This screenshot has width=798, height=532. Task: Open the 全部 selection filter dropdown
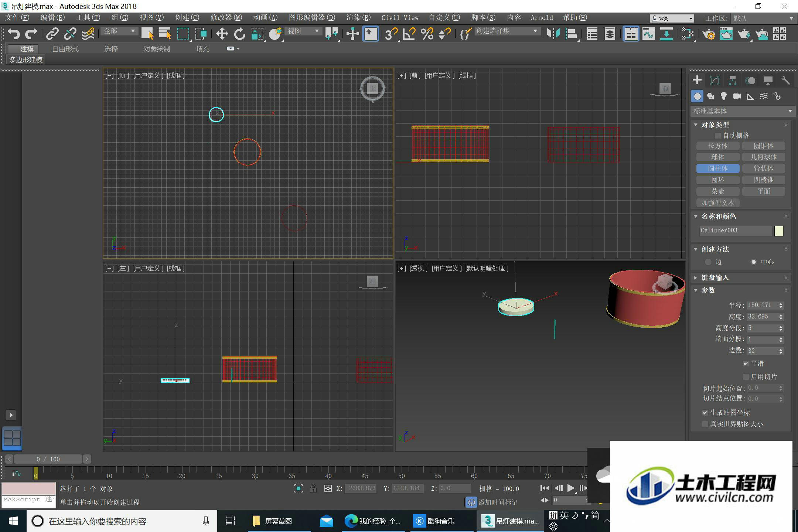(119, 31)
